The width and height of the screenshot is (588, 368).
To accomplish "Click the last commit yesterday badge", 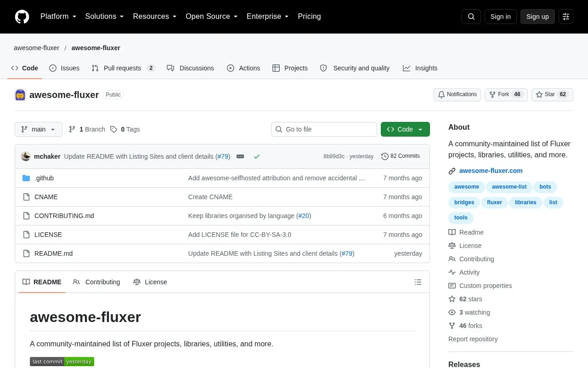I will 62,362.
